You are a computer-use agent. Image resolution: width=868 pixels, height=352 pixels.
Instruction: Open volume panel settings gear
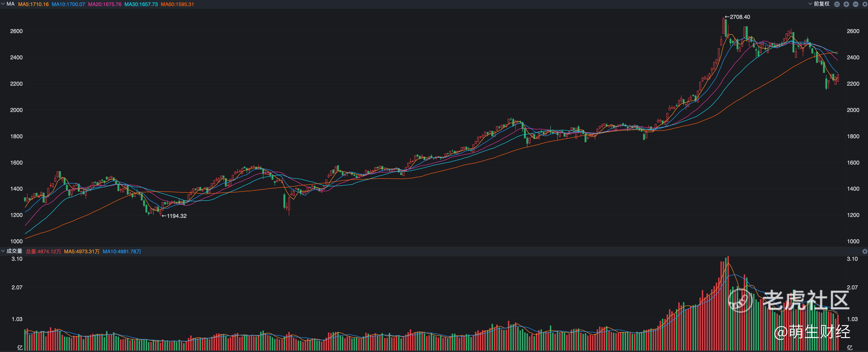pos(865,251)
